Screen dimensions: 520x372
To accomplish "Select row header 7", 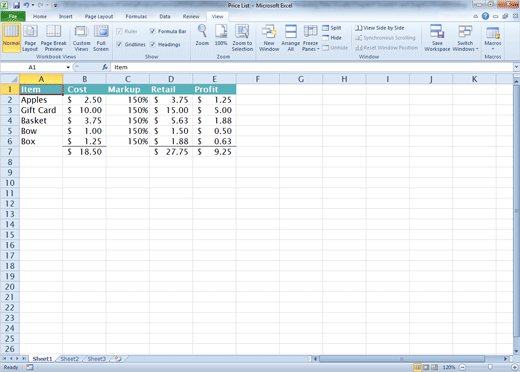I will pos(10,152).
